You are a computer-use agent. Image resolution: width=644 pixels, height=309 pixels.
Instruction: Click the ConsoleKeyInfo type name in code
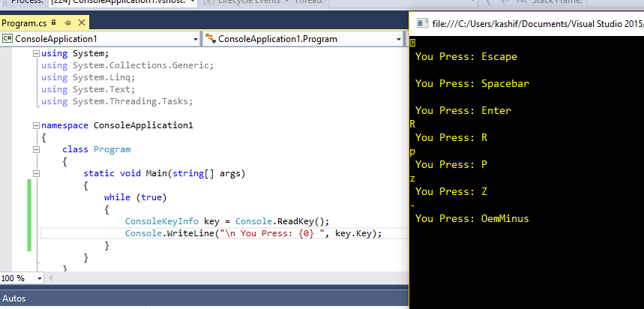click(162, 221)
